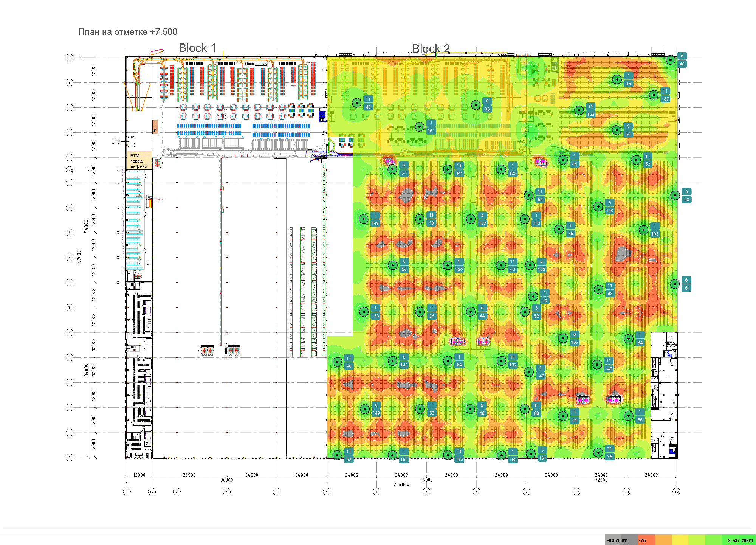The width and height of the screenshot is (756, 545).
Task: Click the '264000' total width dimension
Action: coord(401,484)
